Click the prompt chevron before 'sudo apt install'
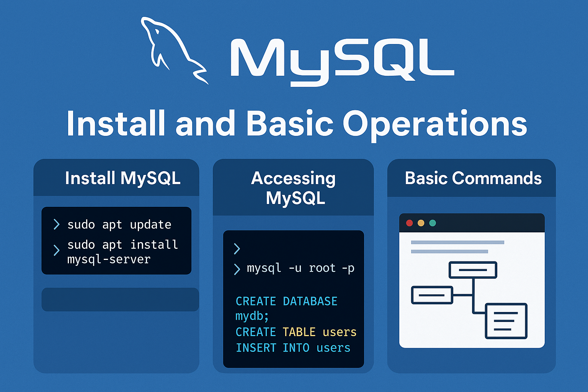This screenshot has width=588, height=392. point(56,250)
